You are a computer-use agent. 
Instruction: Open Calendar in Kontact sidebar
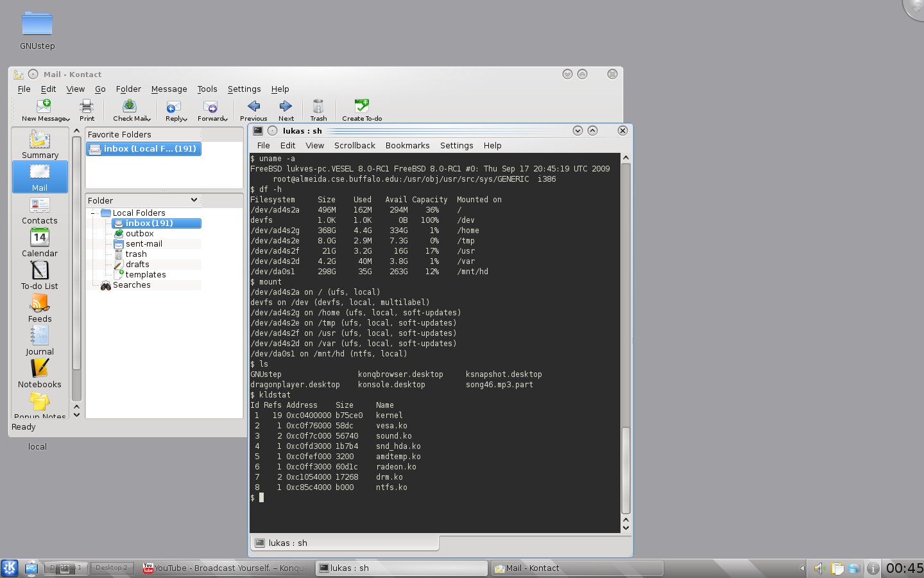(40, 243)
